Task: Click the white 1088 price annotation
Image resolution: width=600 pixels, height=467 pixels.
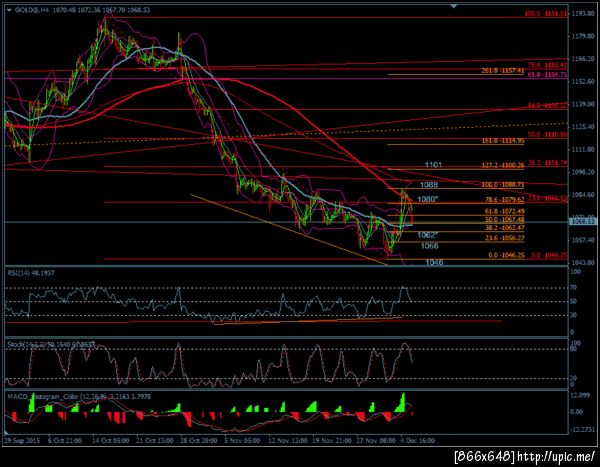Action: tap(429, 185)
